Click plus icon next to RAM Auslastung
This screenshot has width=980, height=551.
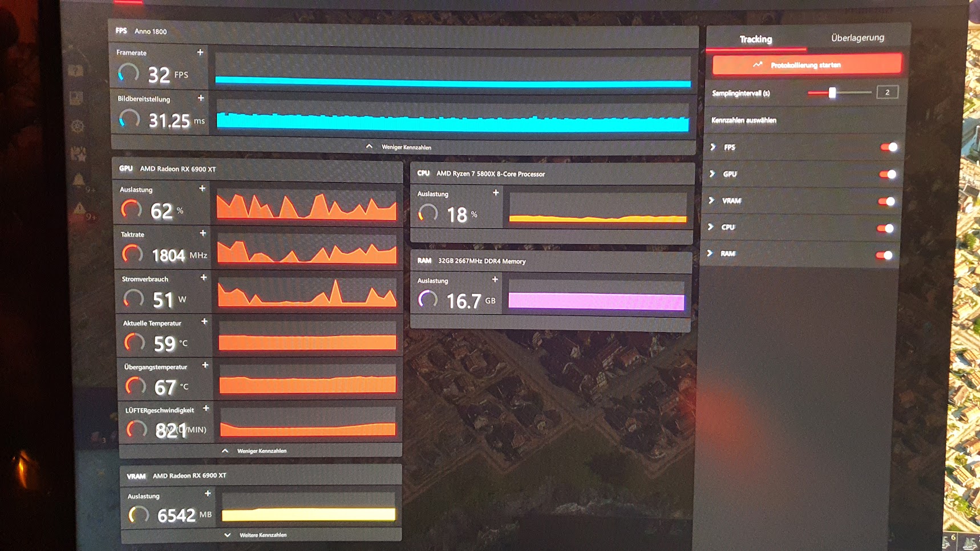click(495, 279)
